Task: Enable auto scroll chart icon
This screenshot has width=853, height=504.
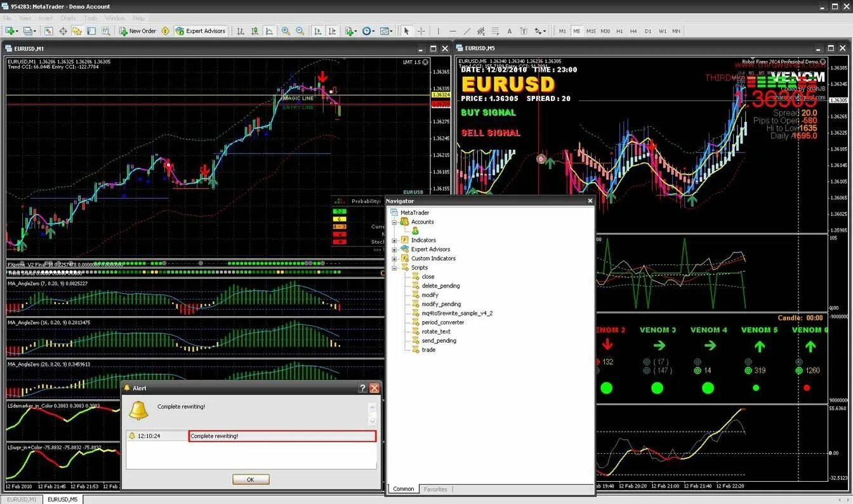Action: coord(317,31)
